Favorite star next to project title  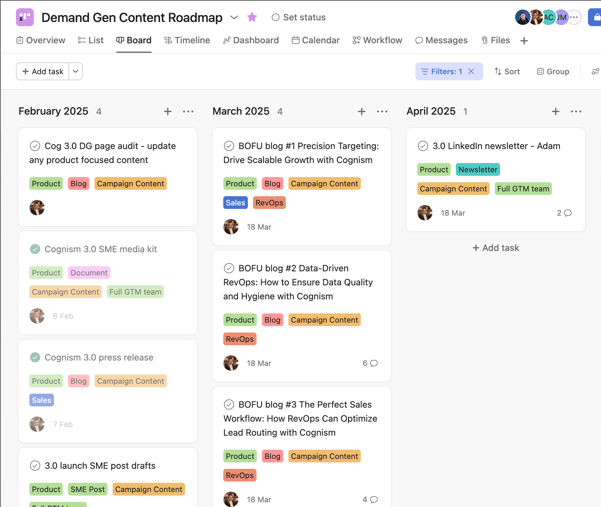point(252,17)
